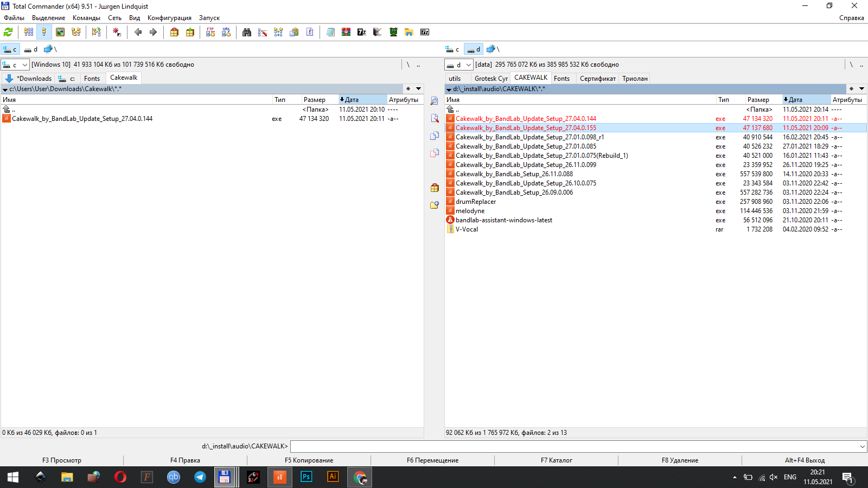This screenshot has width=868, height=488.
Task: Switch to brief file view icon
Action: pyautogui.click(x=29, y=32)
